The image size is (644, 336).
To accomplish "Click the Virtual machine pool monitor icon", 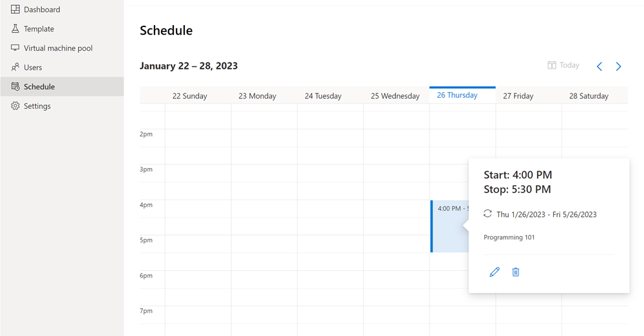I will (x=15, y=48).
